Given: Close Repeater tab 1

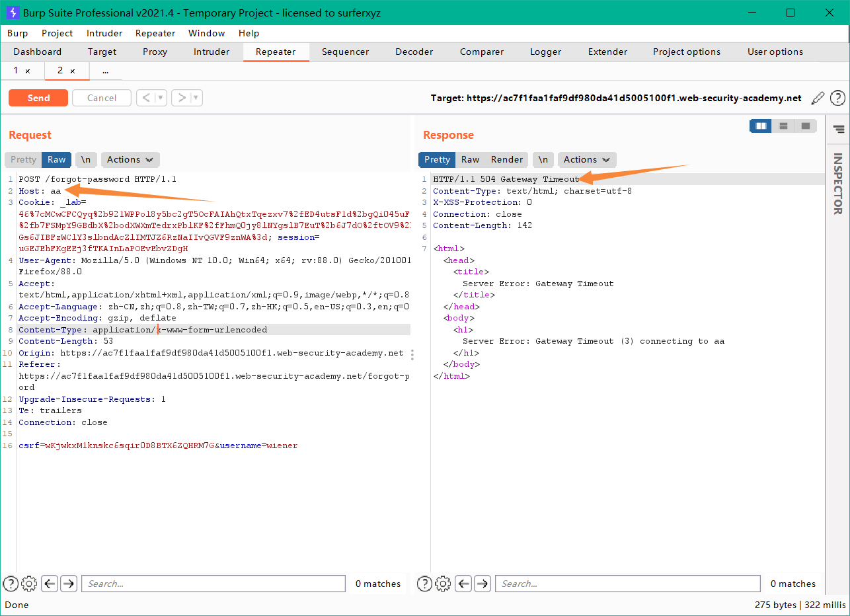Looking at the screenshot, I should (28, 71).
